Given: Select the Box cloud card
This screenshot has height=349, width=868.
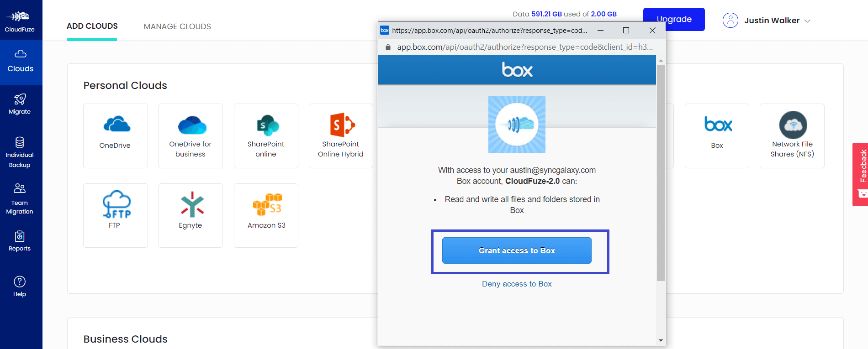Looking at the screenshot, I should [717, 136].
